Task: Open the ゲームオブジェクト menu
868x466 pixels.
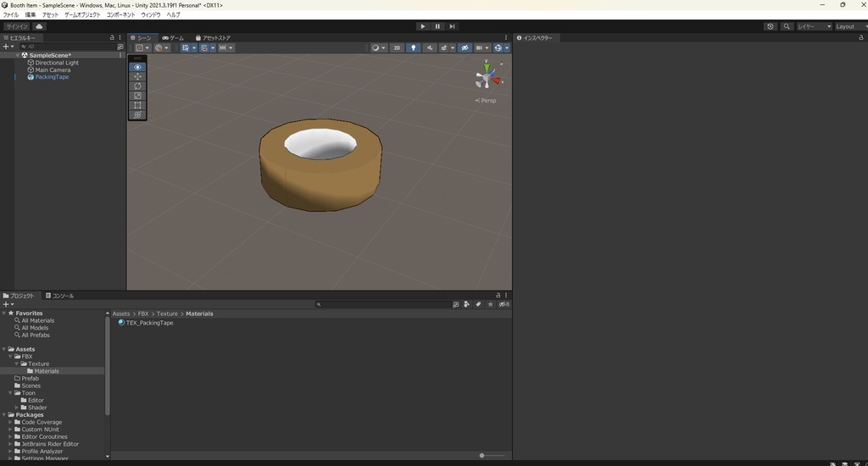Action: [82, 15]
